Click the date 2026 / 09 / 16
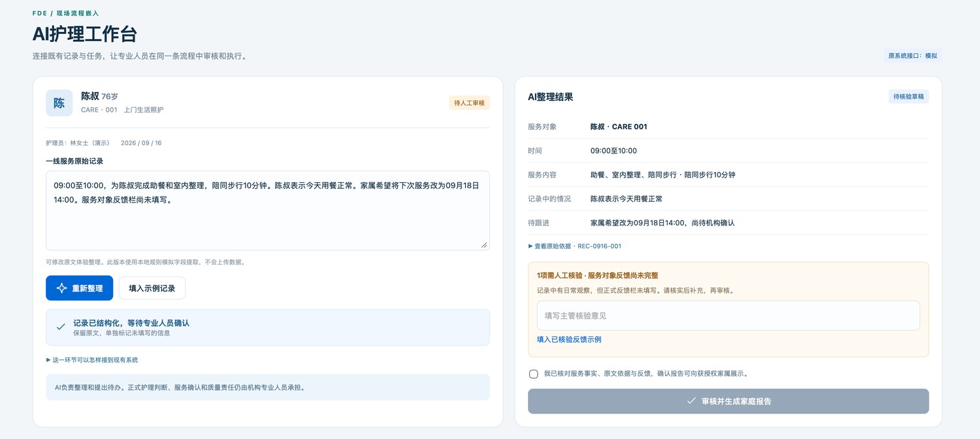The image size is (980, 439). click(x=141, y=142)
